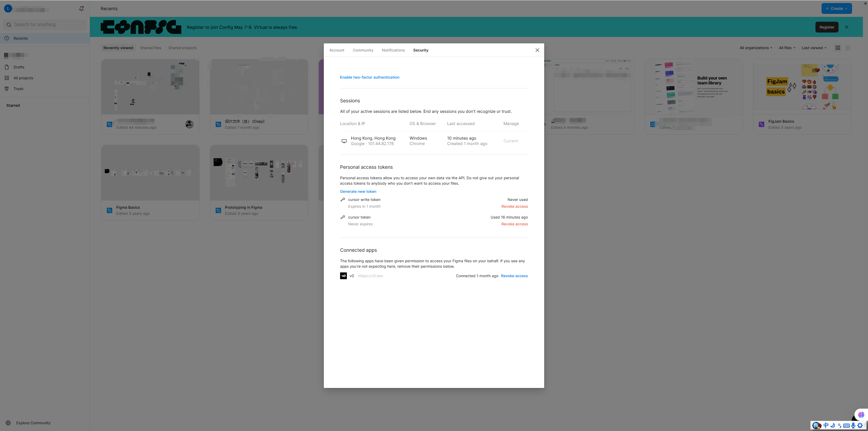
Task: Open the Notifications settings tab
Action: [x=393, y=50]
